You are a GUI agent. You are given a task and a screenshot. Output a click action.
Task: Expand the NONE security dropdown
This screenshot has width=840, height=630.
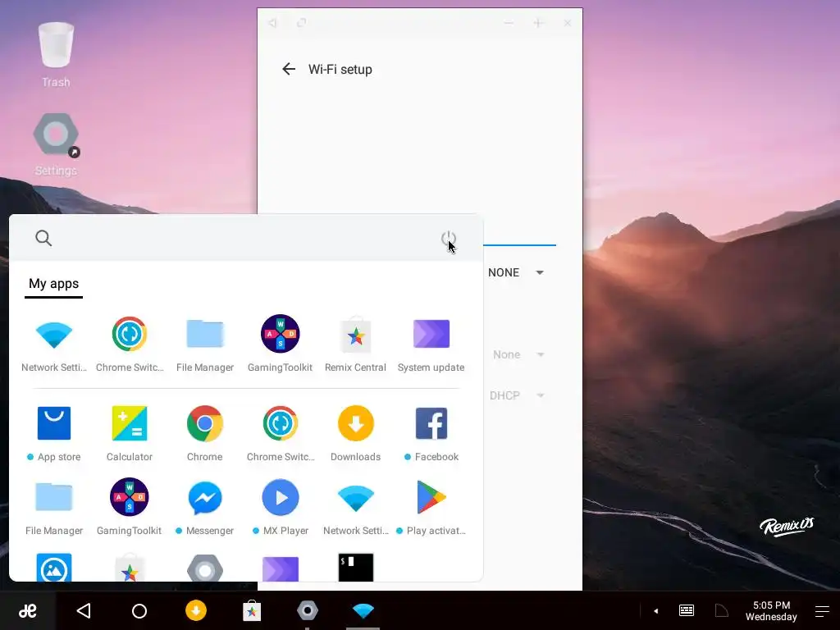click(516, 272)
